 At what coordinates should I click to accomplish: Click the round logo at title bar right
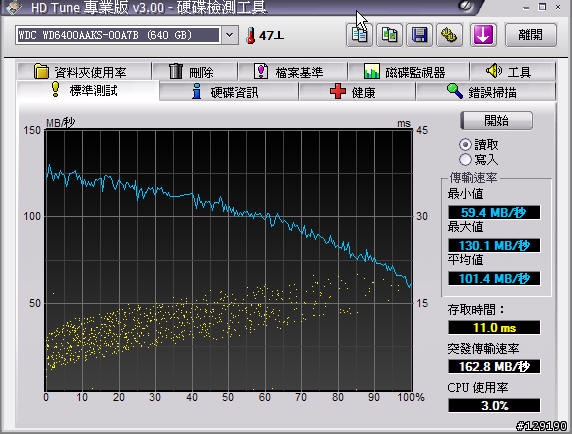(x=466, y=6)
